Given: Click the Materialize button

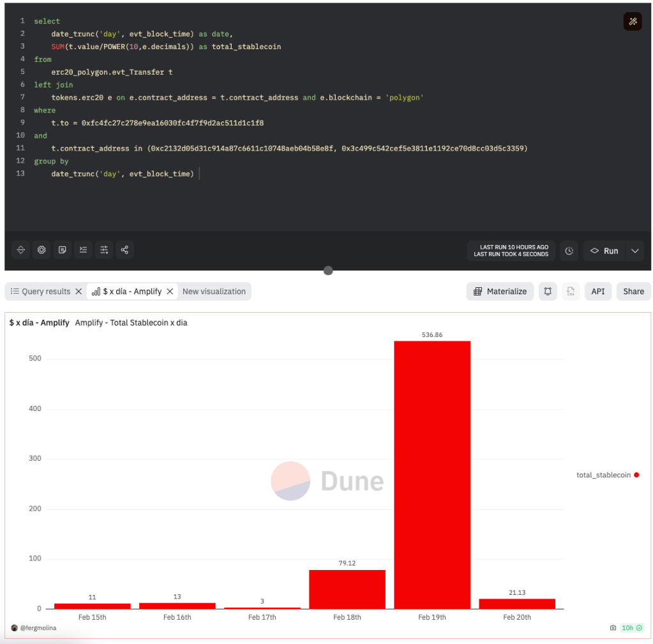Looking at the screenshot, I should pyautogui.click(x=500, y=291).
